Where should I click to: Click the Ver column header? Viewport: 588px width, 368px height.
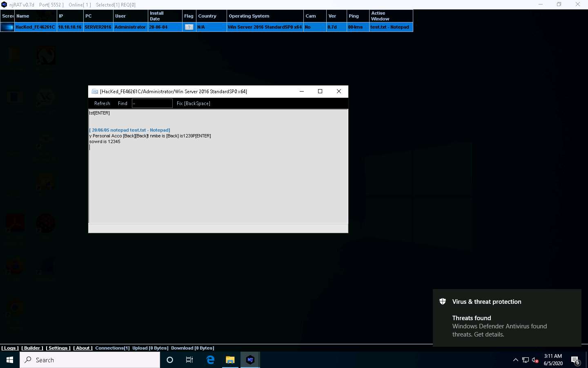point(336,16)
